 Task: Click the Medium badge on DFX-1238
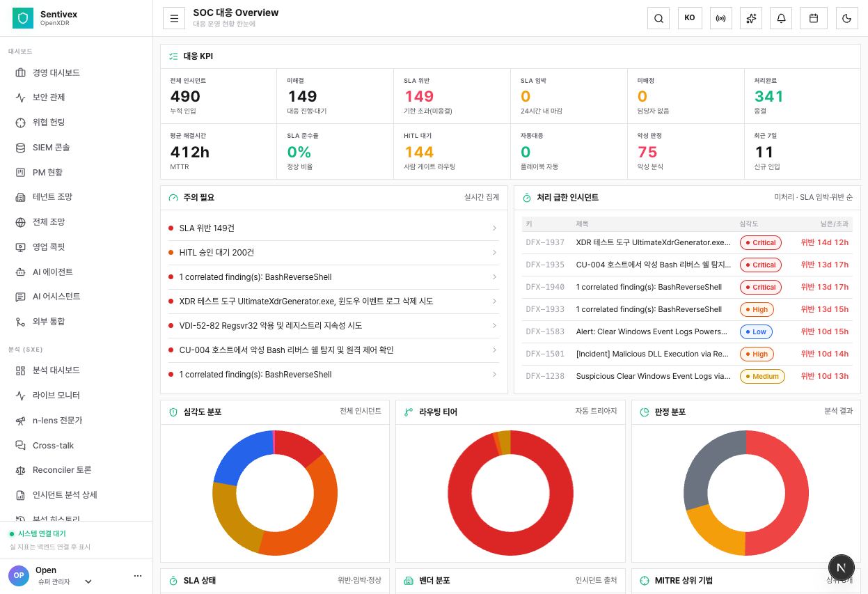(762, 377)
